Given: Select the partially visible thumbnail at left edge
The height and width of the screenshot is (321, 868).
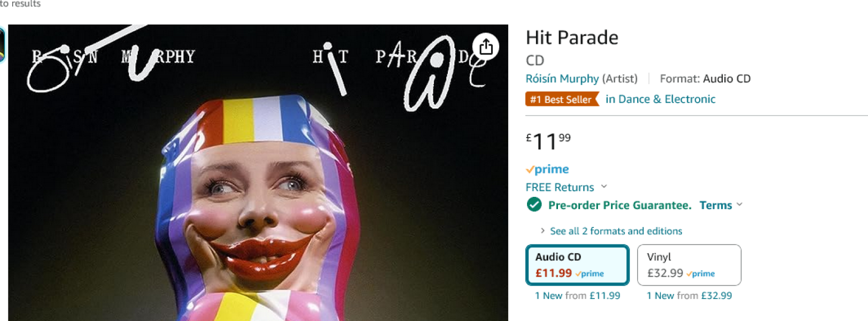Looking at the screenshot, I should click(2, 44).
